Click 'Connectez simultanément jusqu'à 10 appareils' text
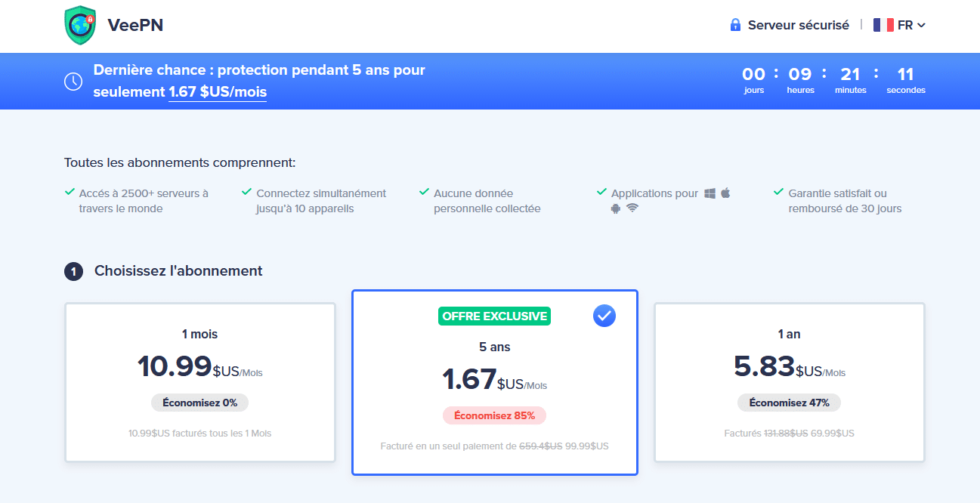Viewport: 980px width, 503px height. pyautogui.click(x=321, y=201)
